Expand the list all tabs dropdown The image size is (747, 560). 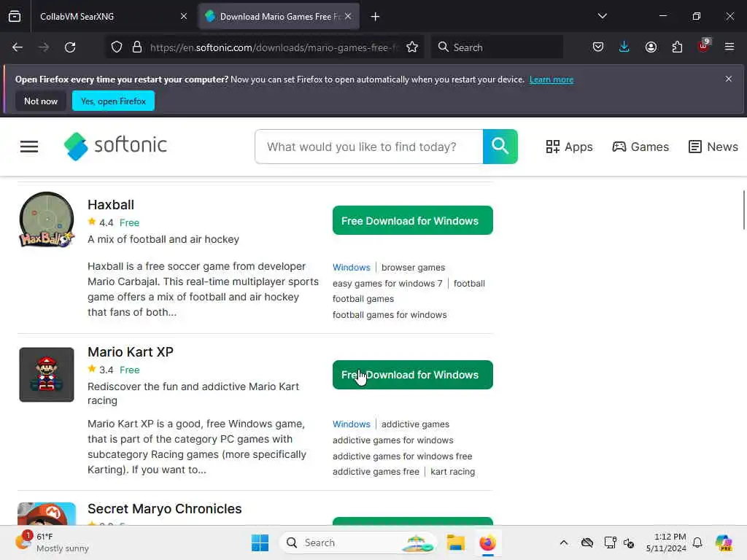602,16
